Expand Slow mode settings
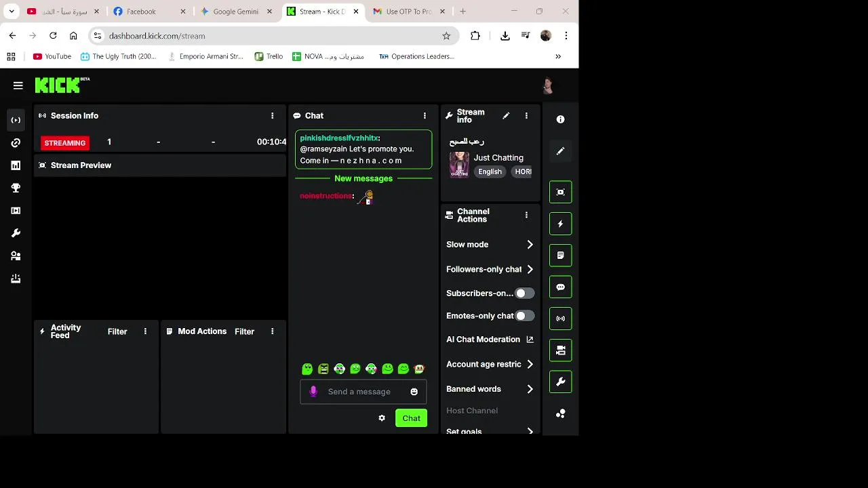 point(490,245)
